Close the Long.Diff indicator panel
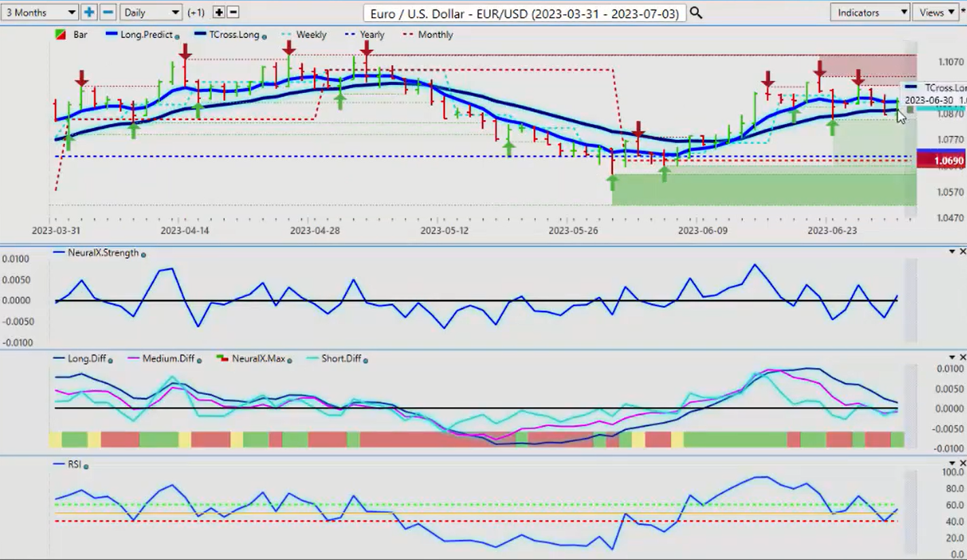 click(962, 358)
